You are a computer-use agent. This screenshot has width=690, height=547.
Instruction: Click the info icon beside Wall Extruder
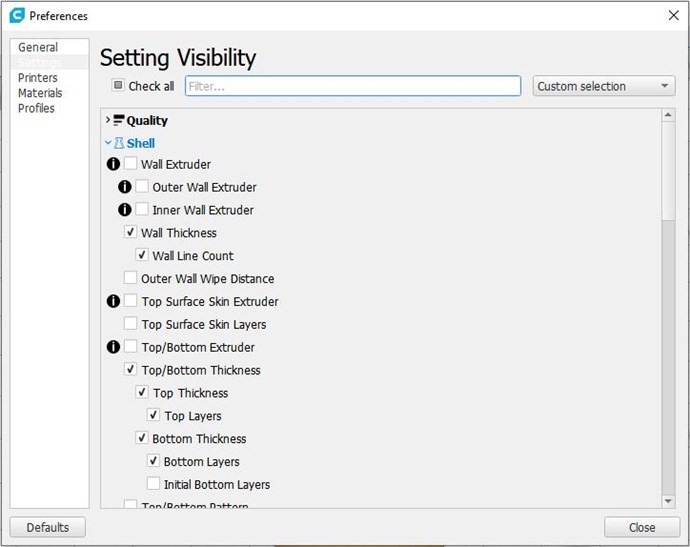[x=113, y=164]
